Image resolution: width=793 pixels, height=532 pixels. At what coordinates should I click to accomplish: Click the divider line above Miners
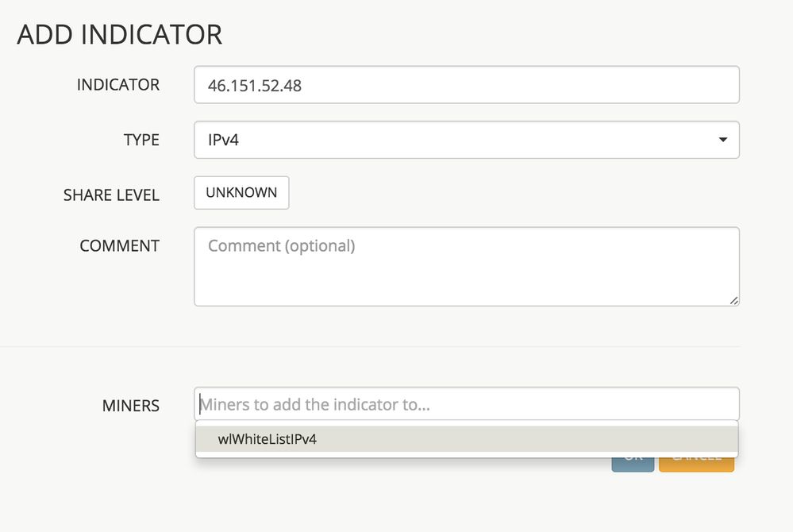point(370,346)
